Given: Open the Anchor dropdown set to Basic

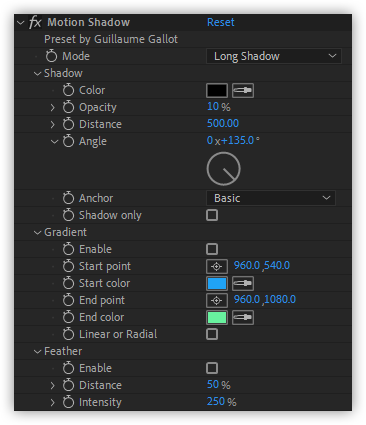Looking at the screenshot, I should tap(271, 198).
